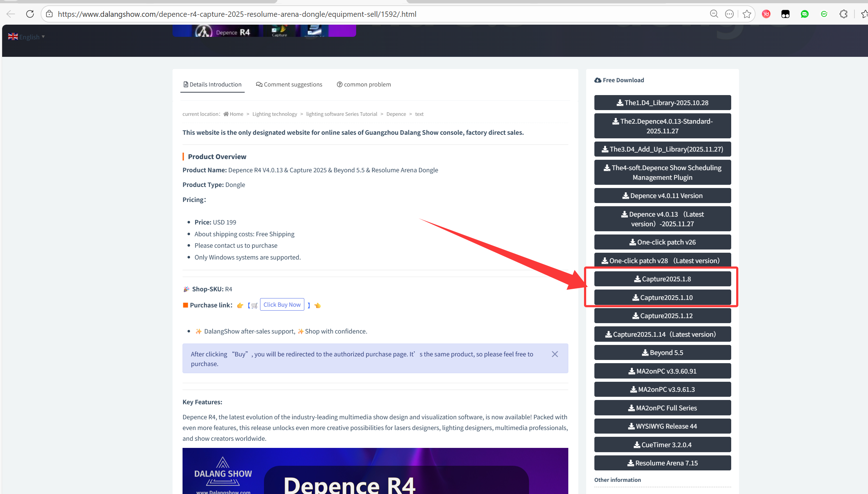Download One-click patch v28 latest version
The width and height of the screenshot is (868, 494).
pos(662,261)
